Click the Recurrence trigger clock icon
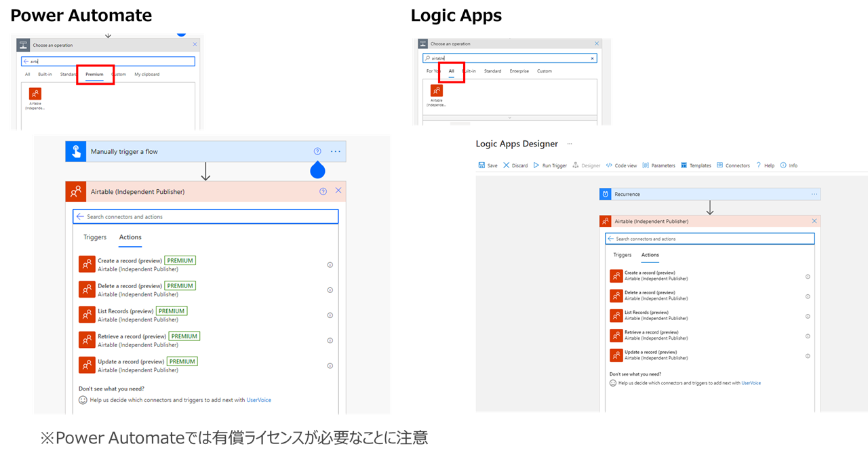 [605, 194]
